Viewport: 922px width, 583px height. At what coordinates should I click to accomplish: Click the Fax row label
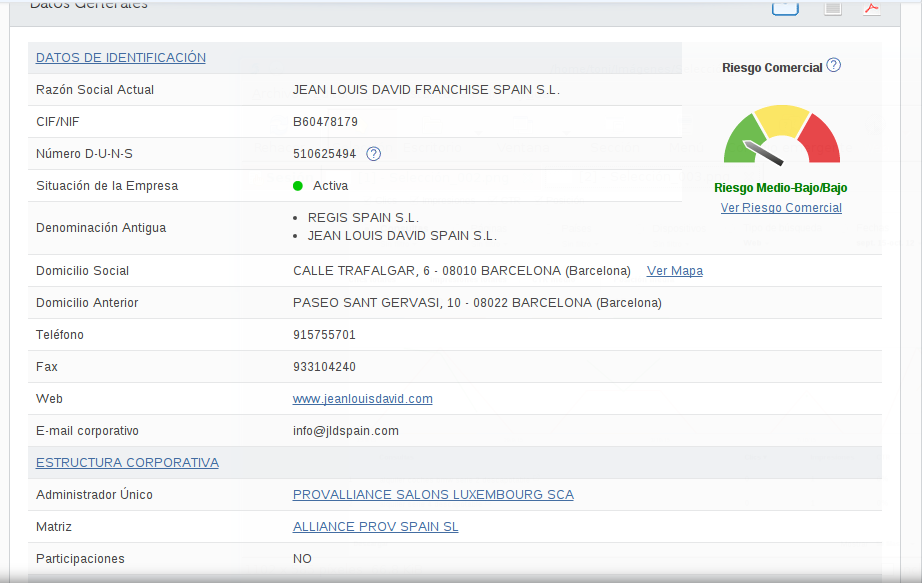(x=46, y=367)
